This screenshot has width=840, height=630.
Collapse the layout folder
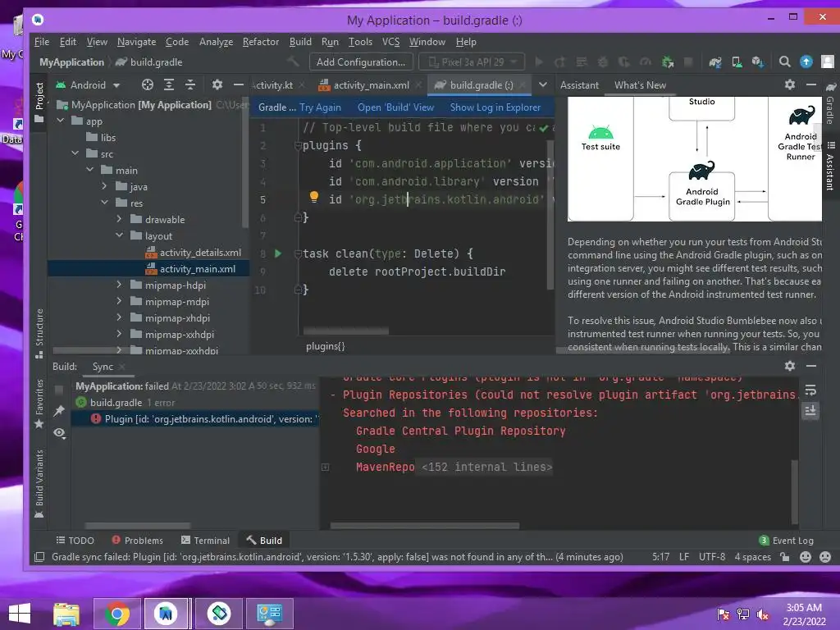[x=119, y=235]
